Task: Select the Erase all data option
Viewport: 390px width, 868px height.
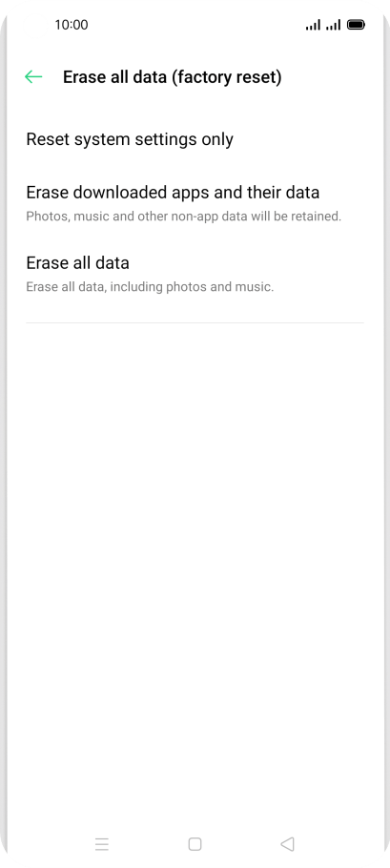Action: pos(195,273)
